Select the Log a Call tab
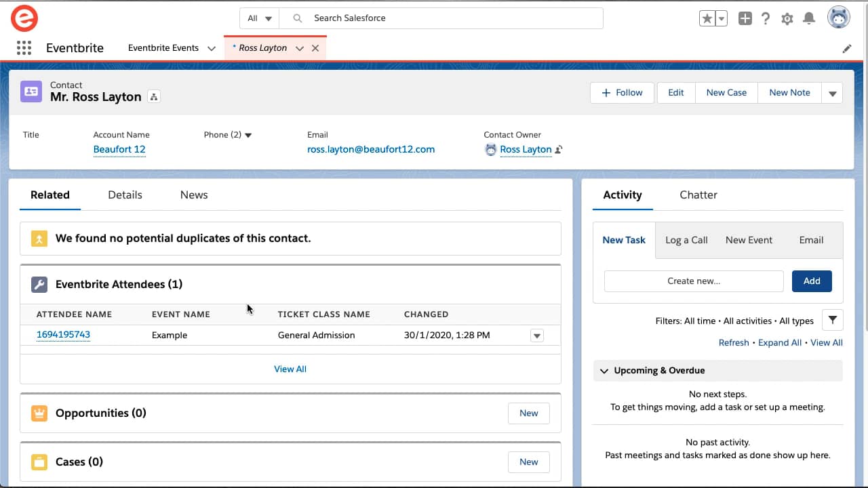 tap(686, 240)
